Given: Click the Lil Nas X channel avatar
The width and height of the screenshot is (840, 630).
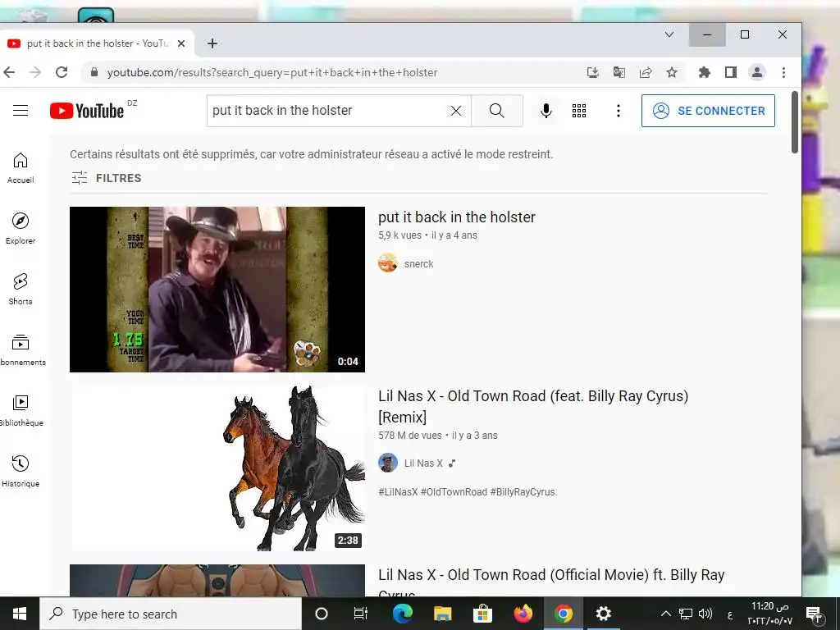Looking at the screenshot, I should [x=388, y=463].
